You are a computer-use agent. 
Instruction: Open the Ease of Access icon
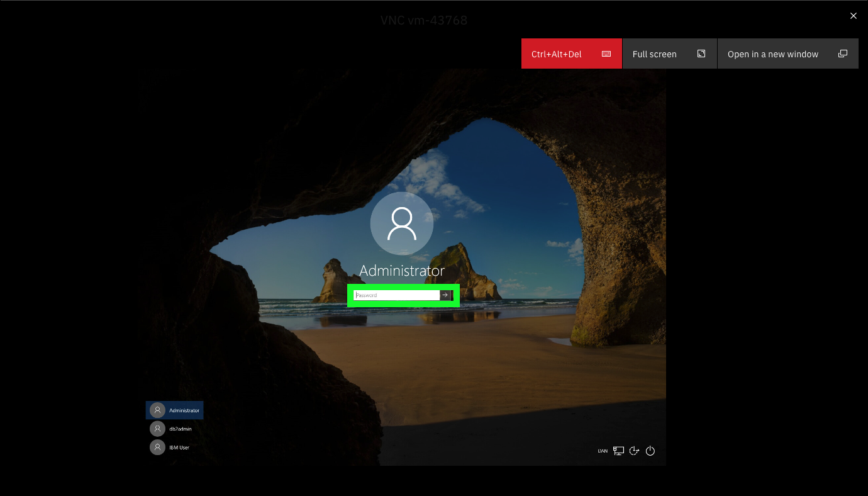click(x=635, y=451)
